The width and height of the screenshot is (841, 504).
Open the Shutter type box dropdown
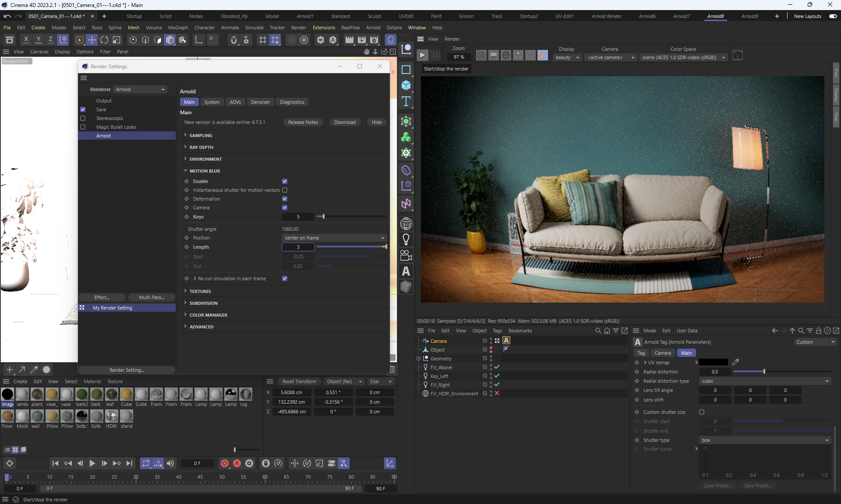[x=765, y=440]
